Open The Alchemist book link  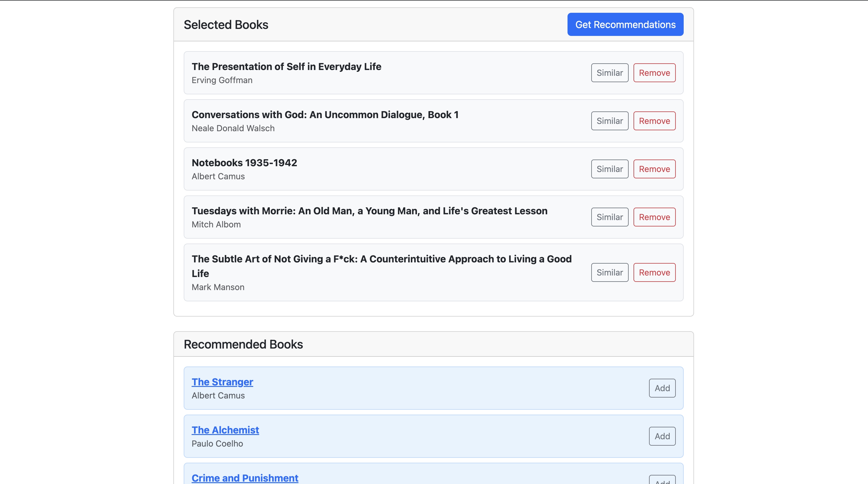(225, 430)
